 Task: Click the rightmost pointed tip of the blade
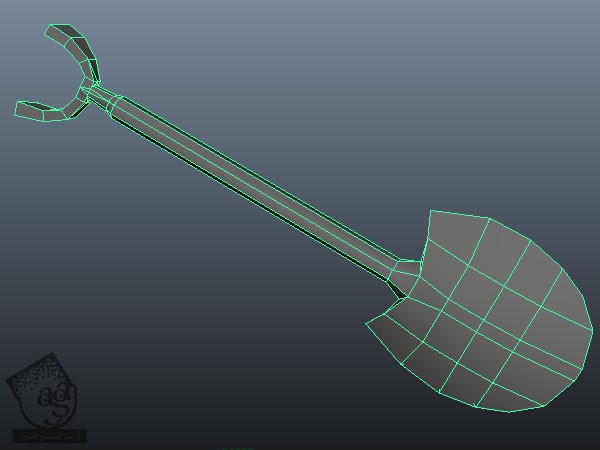[592, 326]
